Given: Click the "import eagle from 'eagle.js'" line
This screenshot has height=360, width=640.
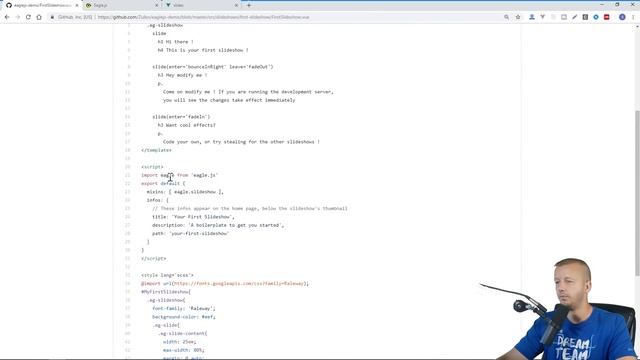Looking at the screenshot, I should pos(180,175).
